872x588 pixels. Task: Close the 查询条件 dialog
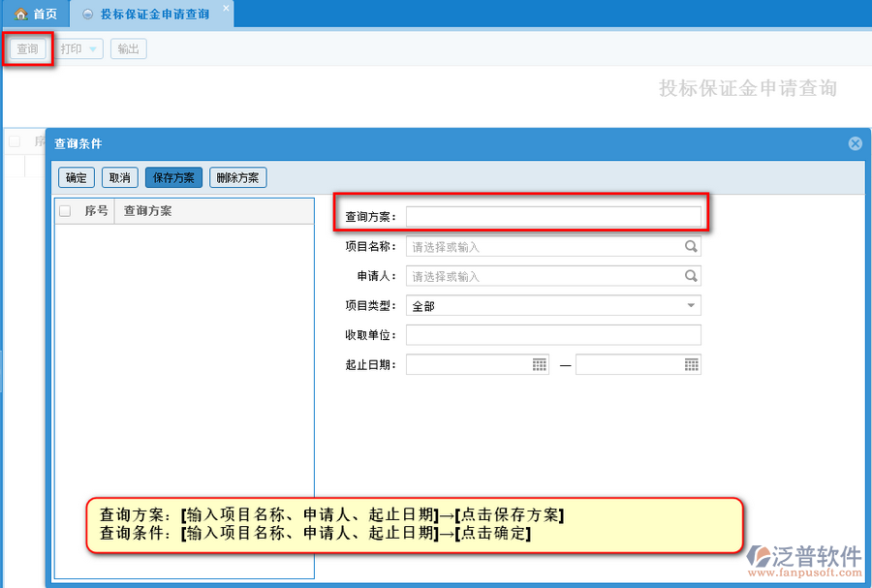[x=855, y=143]
